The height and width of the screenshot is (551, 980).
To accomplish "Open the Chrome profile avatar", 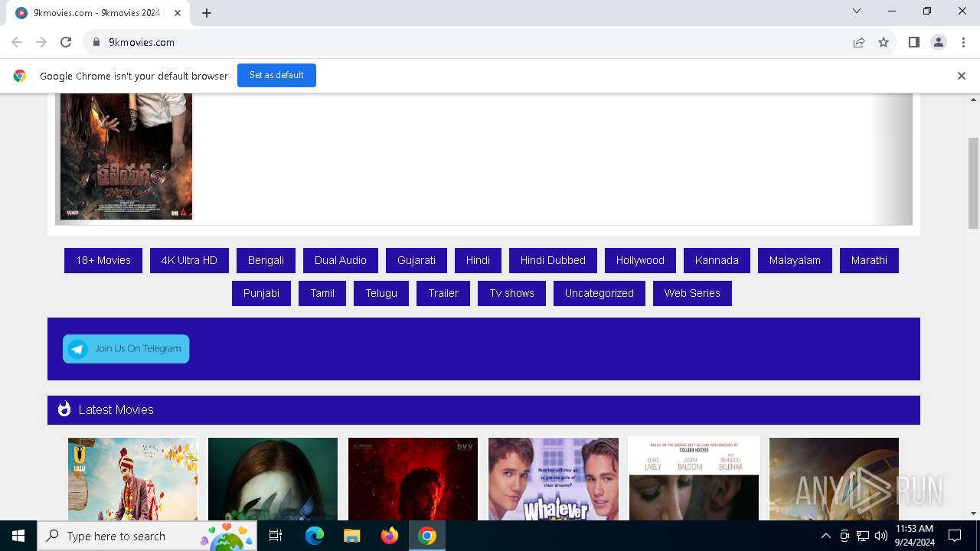I will point(938,42).
